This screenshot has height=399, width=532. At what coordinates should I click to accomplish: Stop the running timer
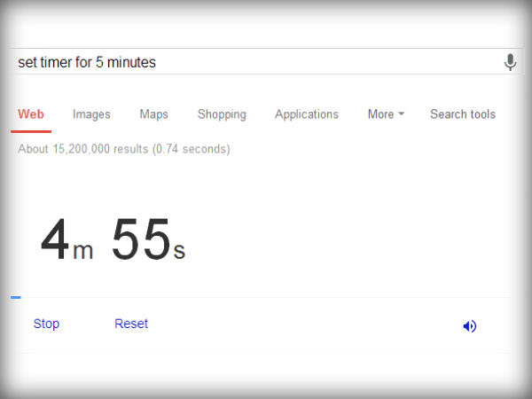[46, 324]
